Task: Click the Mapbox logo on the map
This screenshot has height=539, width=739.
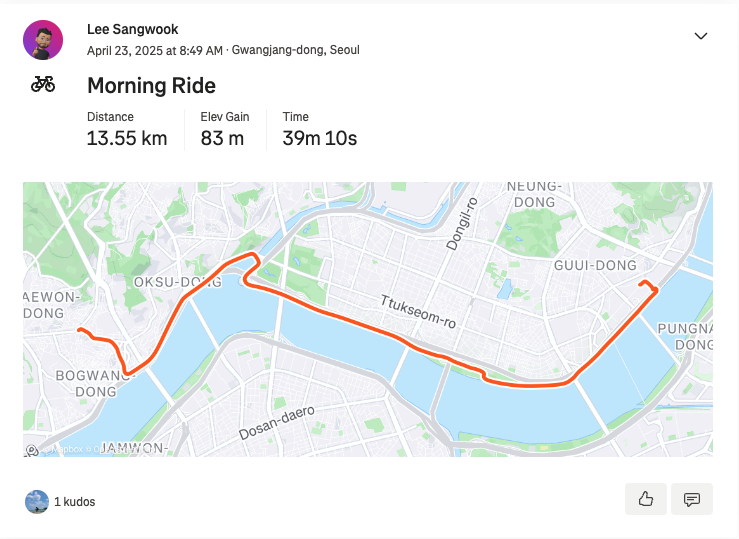Action: [x=32, y=451]
